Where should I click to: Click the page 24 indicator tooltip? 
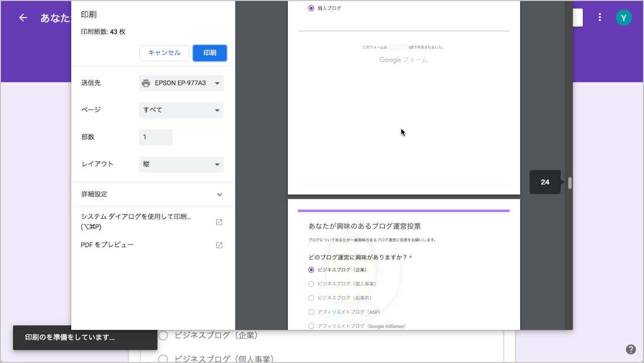545,182
